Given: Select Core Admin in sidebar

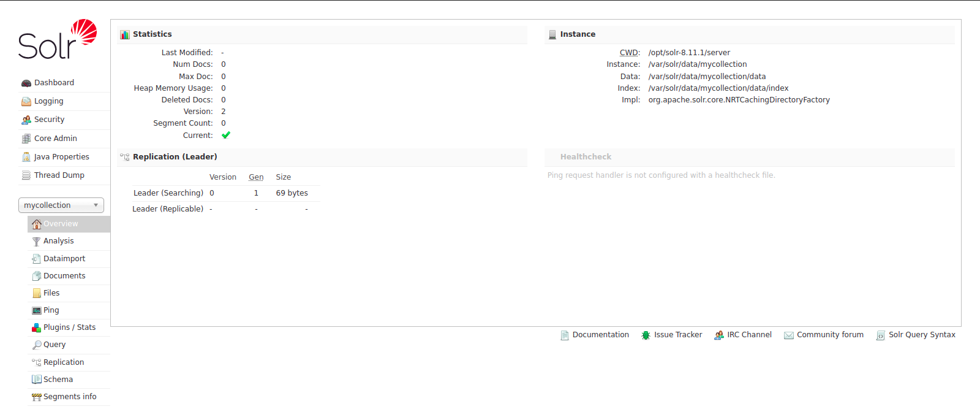Looking at the screenshot, I should (56, 139).
